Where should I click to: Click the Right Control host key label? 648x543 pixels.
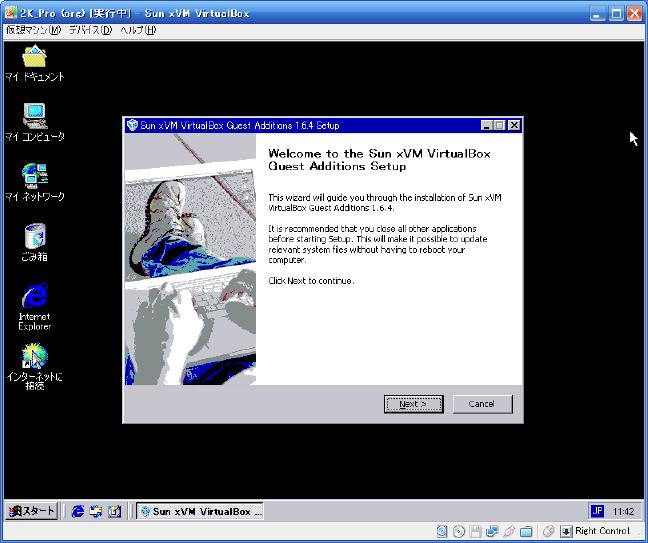(x=602, y=531)
